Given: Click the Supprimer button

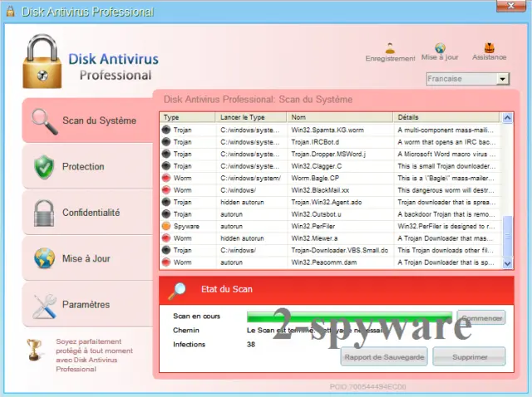Looking at the screenshot, I should [469, 357].
